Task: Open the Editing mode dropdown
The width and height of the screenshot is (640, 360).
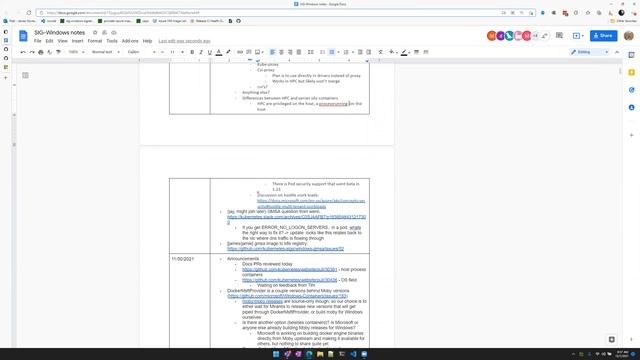Action: tap(590, 52)
